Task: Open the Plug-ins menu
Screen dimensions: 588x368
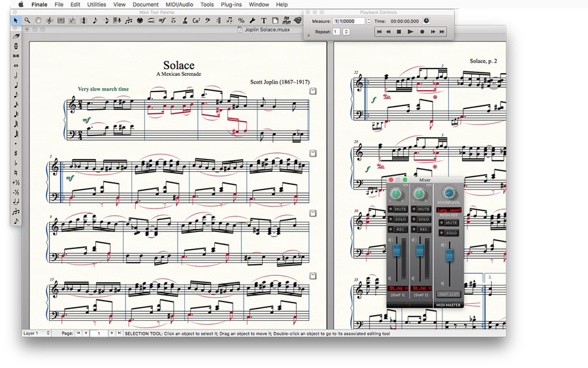Action: 231,5
